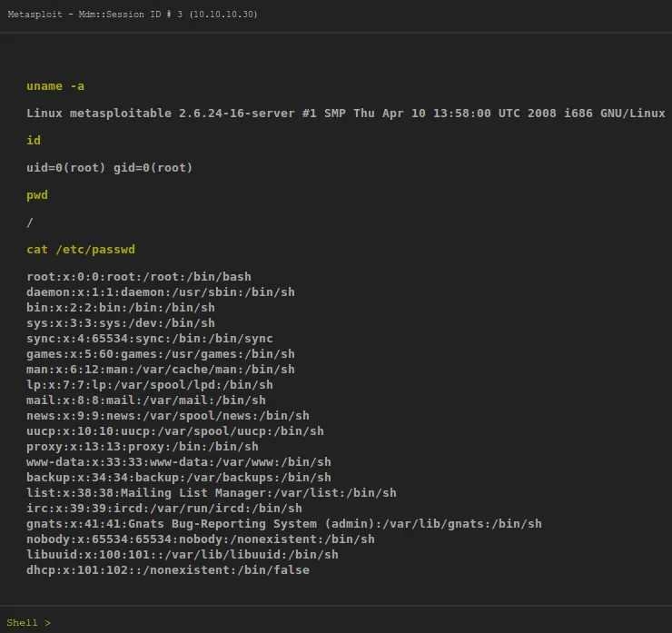Click the Gnats Bug-Reporting System entry
The width and height of the screenshot is (672, 633).
pyautogui.click(x=284, y=524)
